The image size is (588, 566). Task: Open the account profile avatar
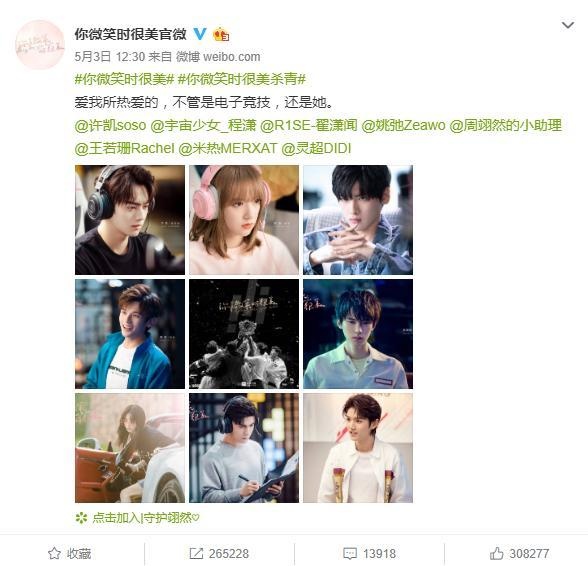click(x=40, y=45)
